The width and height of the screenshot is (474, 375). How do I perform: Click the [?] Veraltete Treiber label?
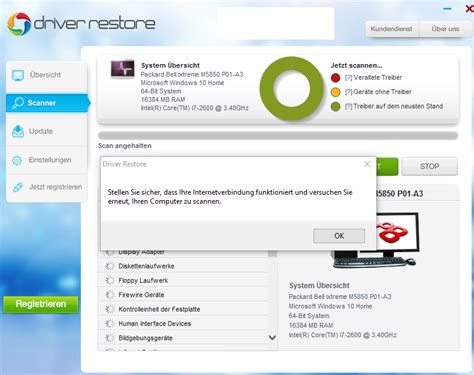373,78
